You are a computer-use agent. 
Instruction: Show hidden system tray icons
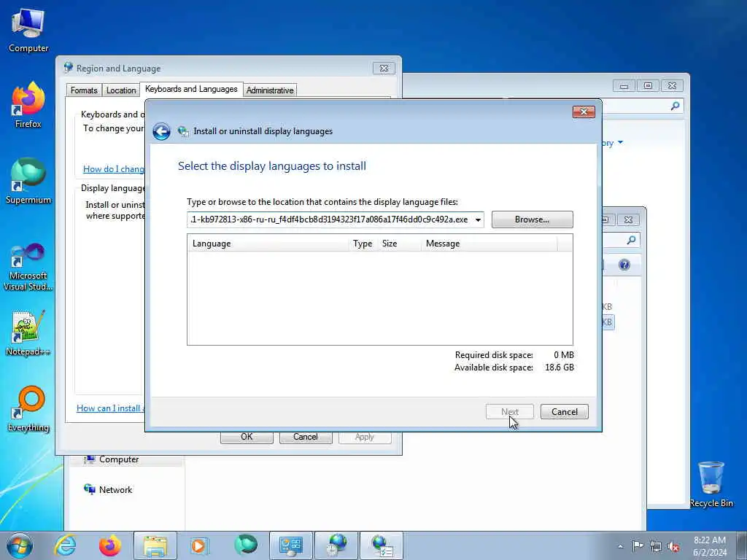(x=620, y=546)
